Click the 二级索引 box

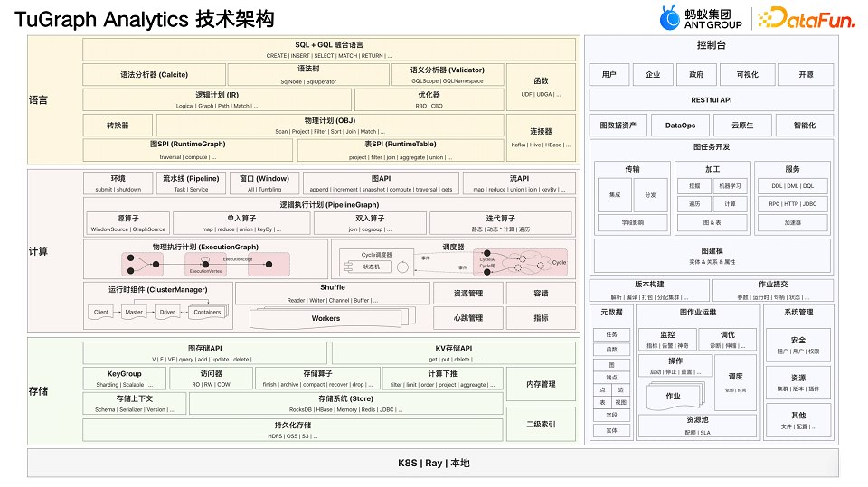(541, 424)
